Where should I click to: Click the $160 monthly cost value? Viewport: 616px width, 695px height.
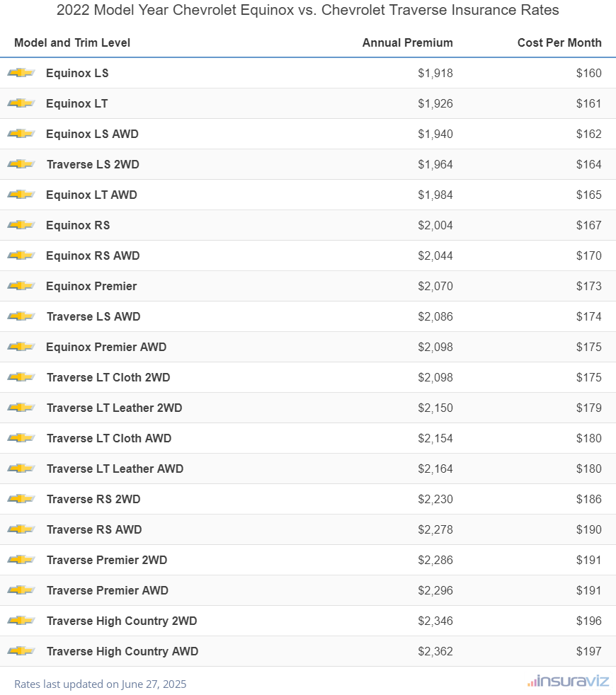point(589,73)
